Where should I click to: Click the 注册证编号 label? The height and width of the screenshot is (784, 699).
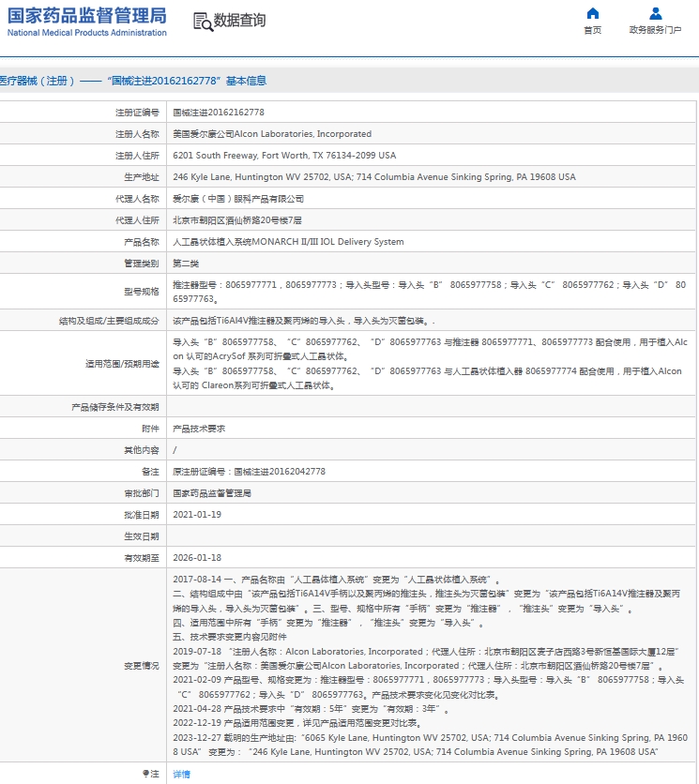(137, 113)
